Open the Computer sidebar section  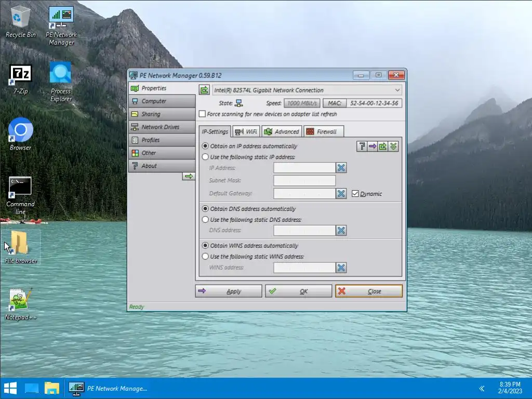coord(162,101)
